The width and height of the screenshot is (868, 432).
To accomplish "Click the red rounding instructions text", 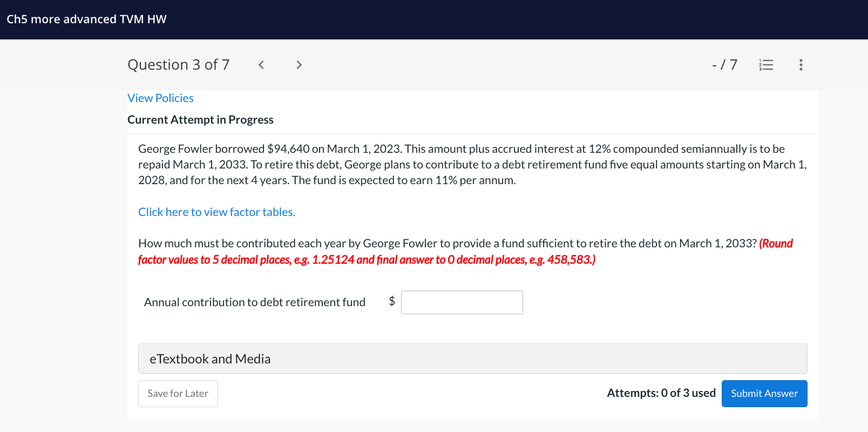I will click(x=465, y=252).
